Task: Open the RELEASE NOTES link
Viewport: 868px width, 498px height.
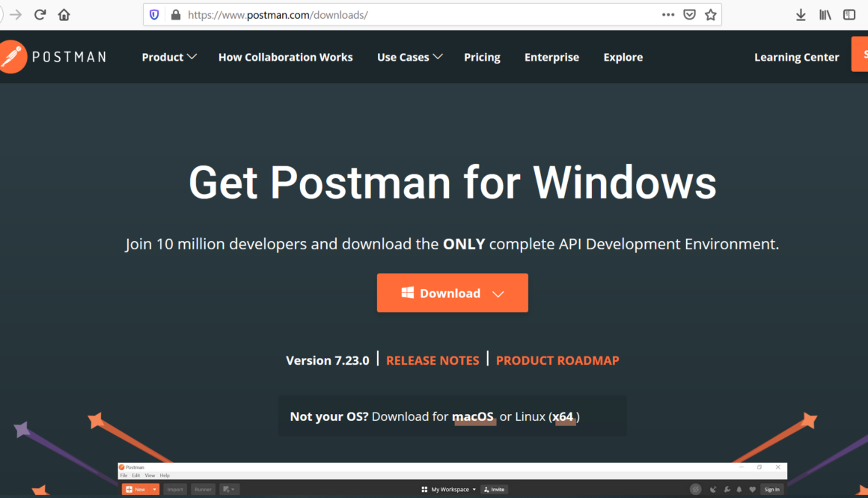Action: [x=433, y=360]
